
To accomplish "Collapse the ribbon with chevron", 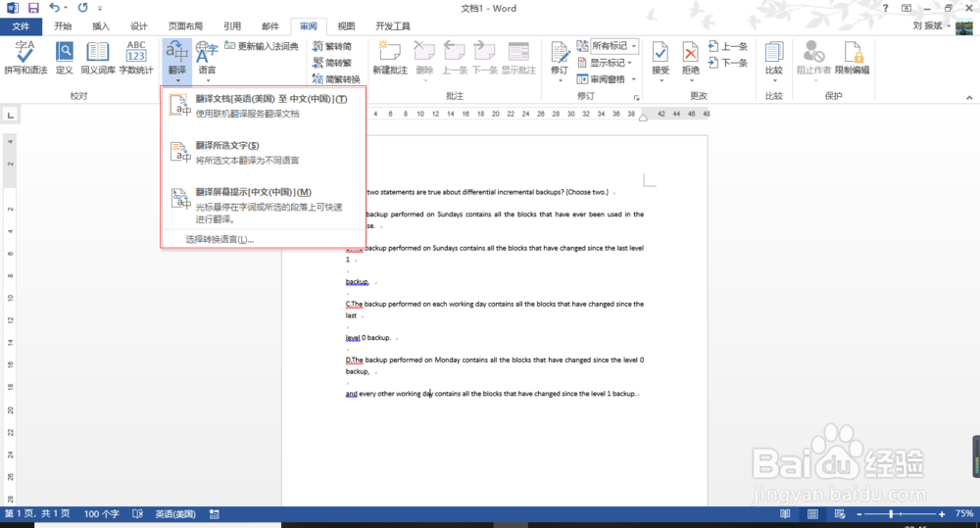I will (x=969, y=98).
